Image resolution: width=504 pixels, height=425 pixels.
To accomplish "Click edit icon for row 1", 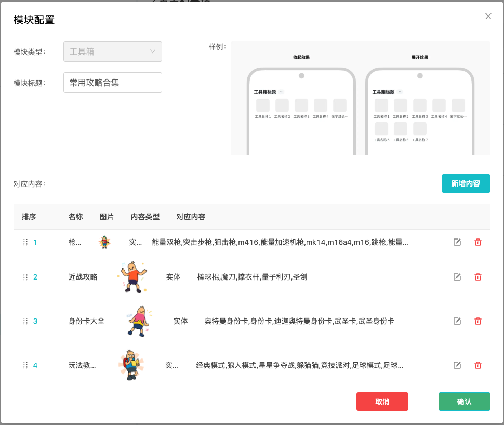I will (457, 242).
